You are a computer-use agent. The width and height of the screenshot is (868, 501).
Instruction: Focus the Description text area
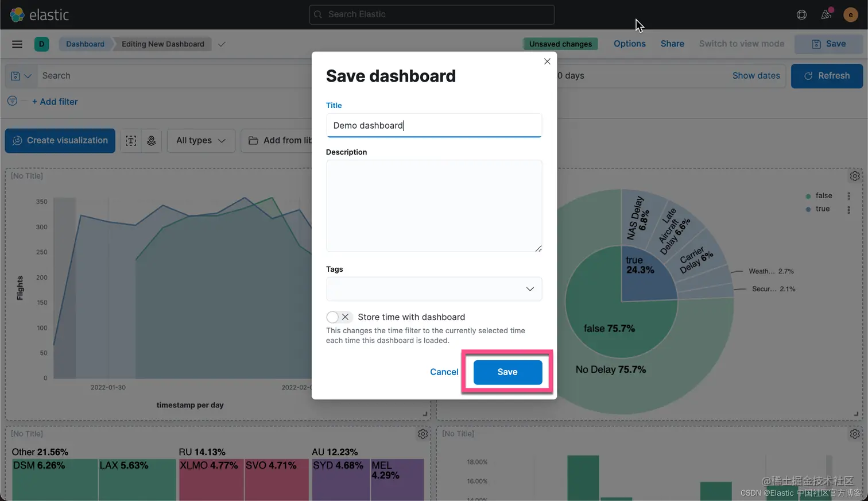pos(434,206)
